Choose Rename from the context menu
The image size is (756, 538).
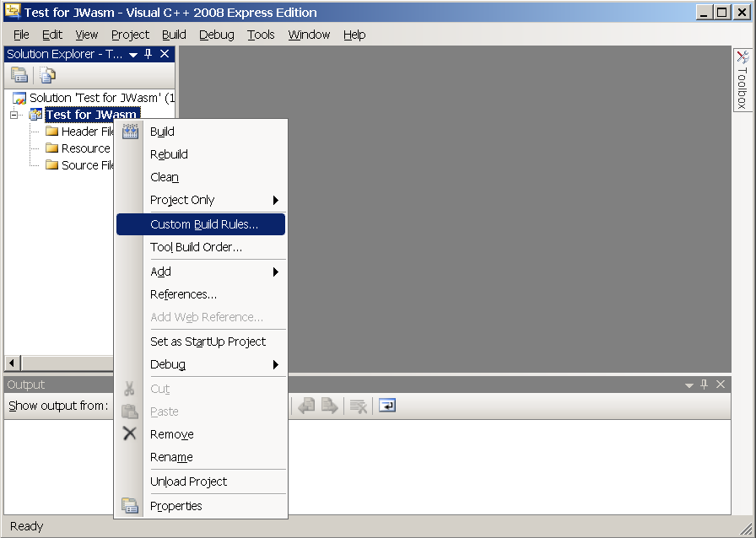tap(201, 457)
